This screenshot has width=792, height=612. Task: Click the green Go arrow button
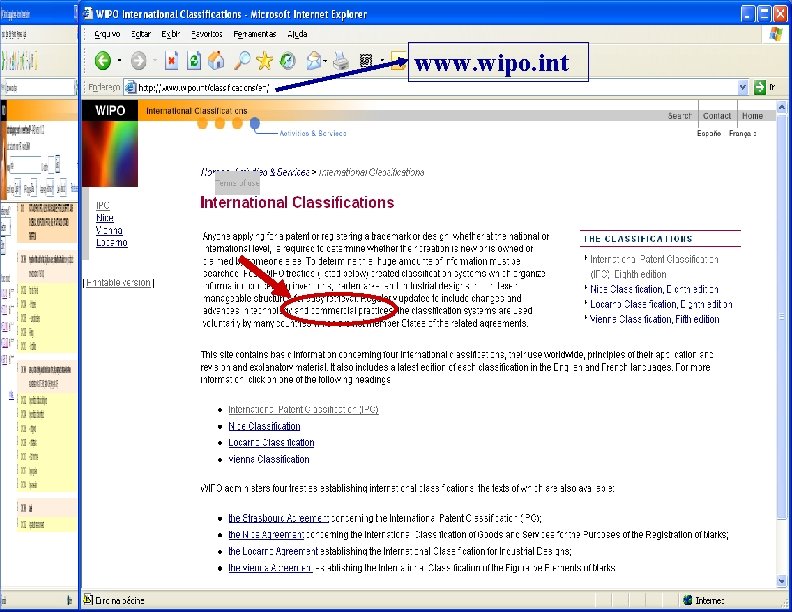coord(760,87)
